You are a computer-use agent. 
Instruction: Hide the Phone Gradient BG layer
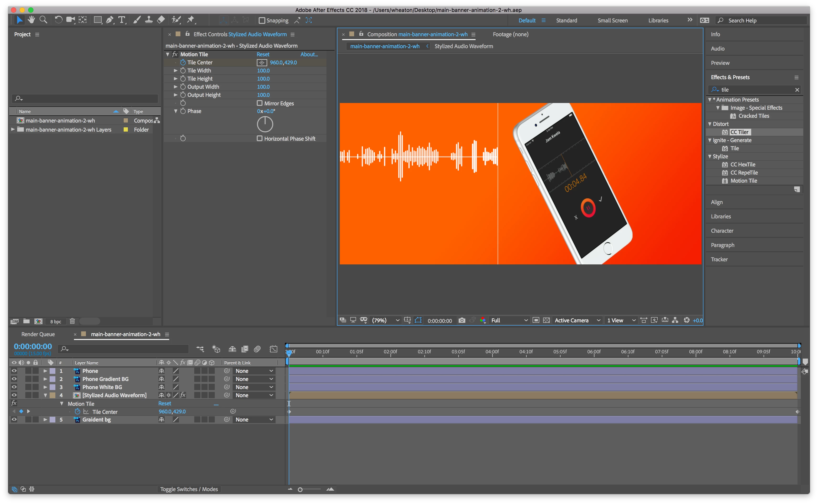(14, 379)
